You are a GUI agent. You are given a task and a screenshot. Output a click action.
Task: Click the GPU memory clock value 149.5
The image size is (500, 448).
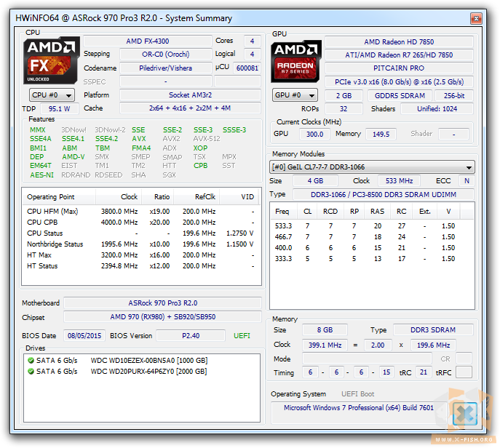click(381, 134)
